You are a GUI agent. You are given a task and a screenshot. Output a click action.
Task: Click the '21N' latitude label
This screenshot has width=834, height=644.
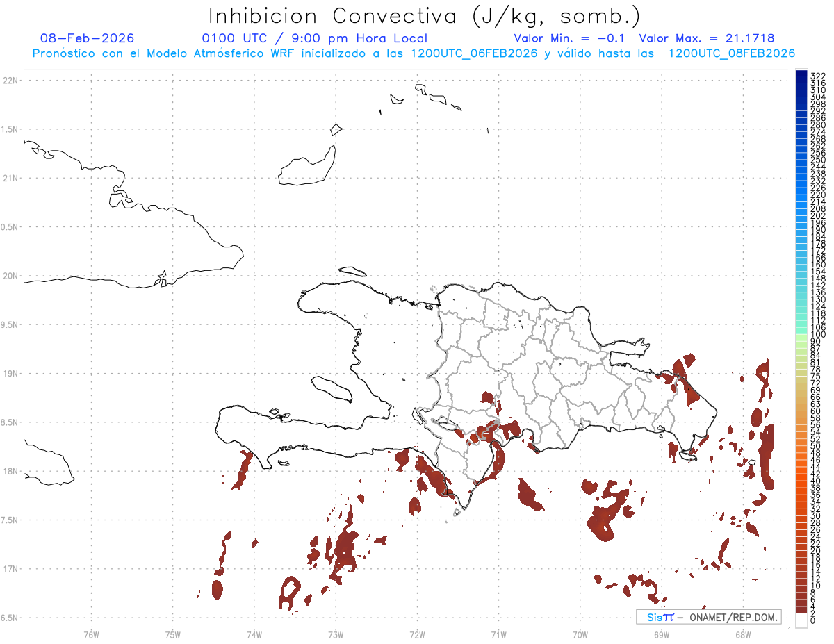10,178
